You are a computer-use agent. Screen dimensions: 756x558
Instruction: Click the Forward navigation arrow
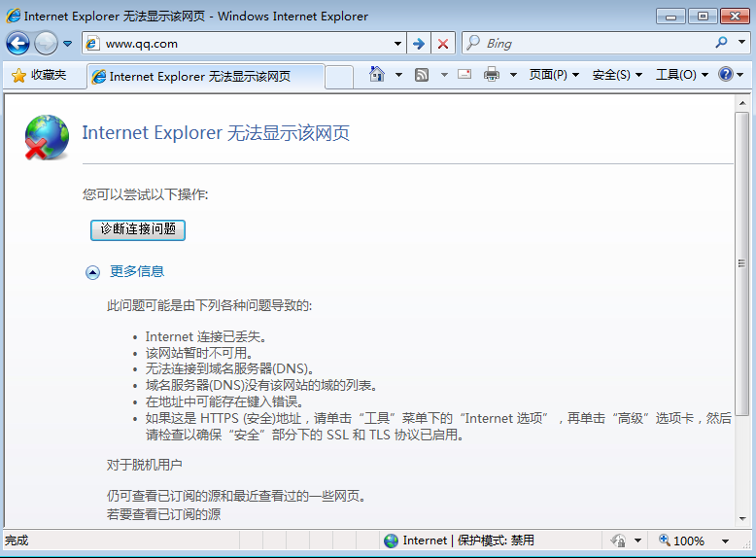pos(46,44)
